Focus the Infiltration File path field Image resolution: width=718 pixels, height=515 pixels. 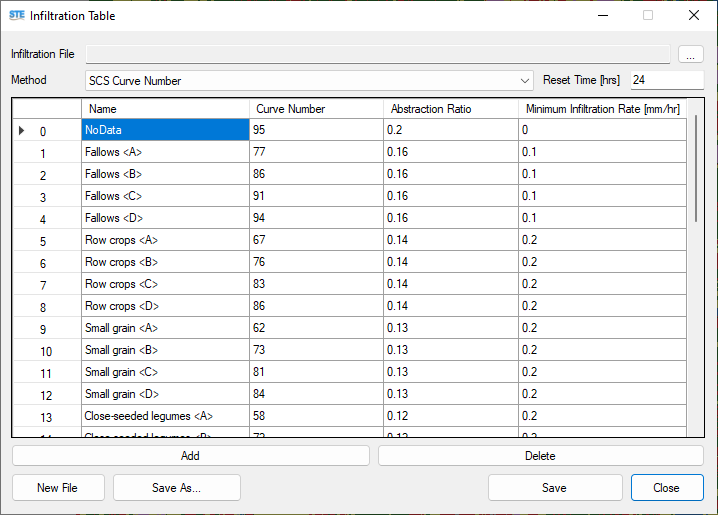[x=378, y=54]
